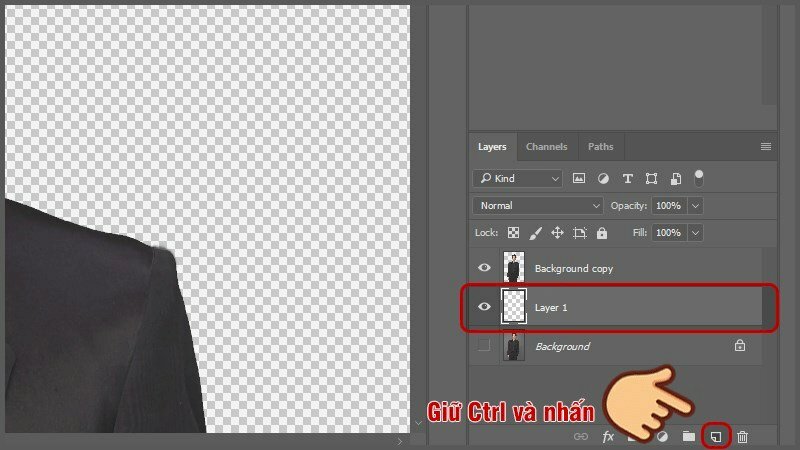Toggle the layer filtering switch
Screen dimensions: 800x450
click(x=699, y=178)
